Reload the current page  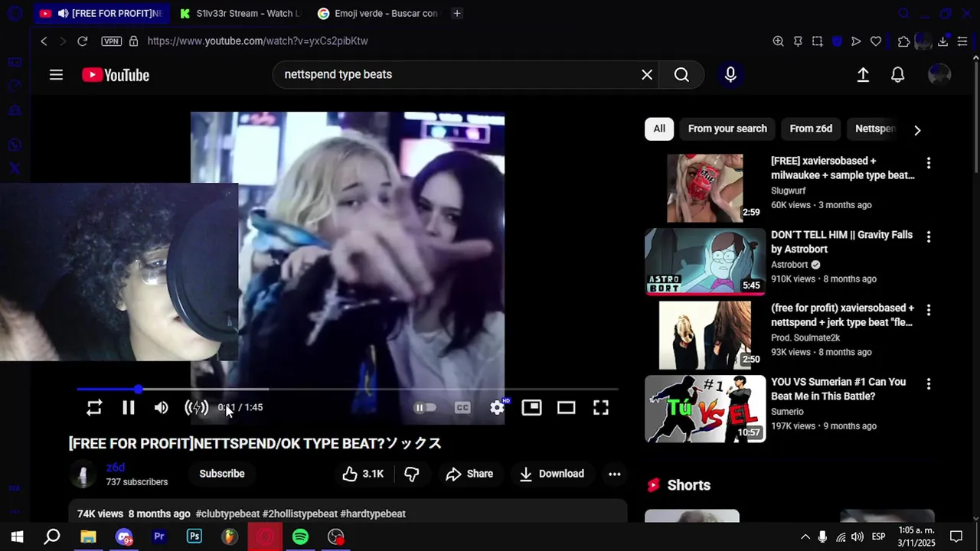[82, 41]
